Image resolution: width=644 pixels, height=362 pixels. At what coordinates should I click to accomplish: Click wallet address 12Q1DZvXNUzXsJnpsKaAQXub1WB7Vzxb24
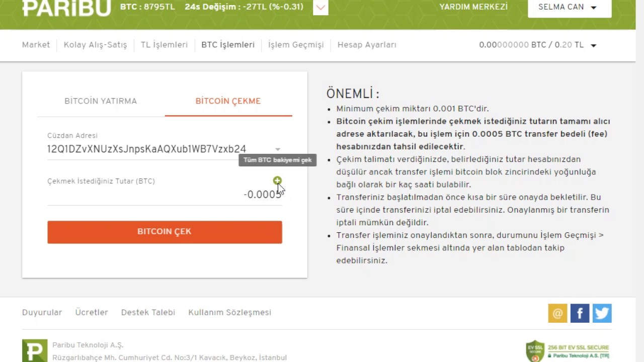[x=146, y=149]
